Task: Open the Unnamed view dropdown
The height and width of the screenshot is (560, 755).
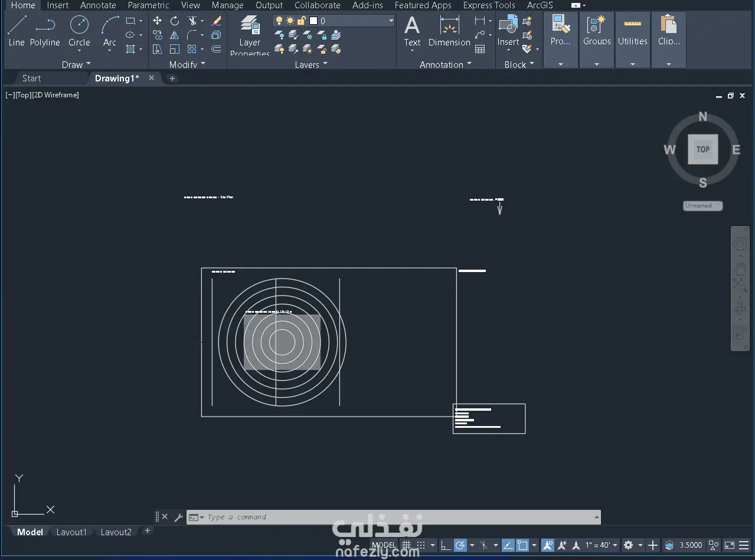Action: (x=702, y=205)
